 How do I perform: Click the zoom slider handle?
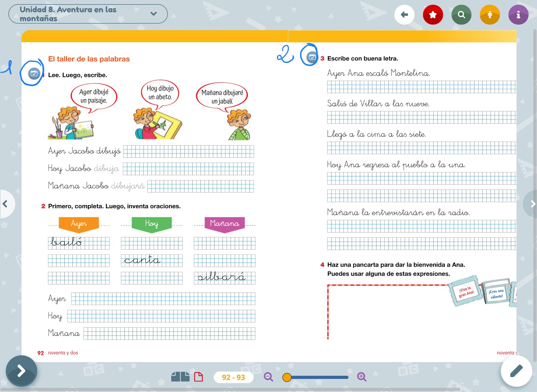[287, 377]
